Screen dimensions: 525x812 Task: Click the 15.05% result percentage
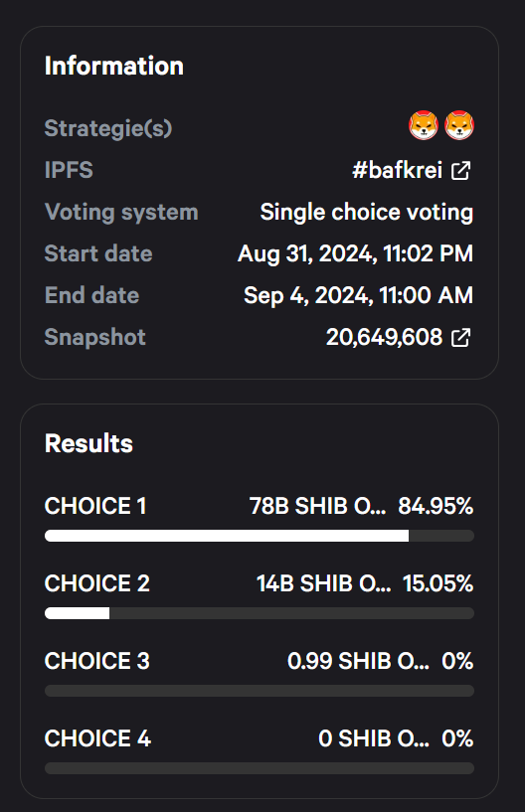tap(437, 583)
